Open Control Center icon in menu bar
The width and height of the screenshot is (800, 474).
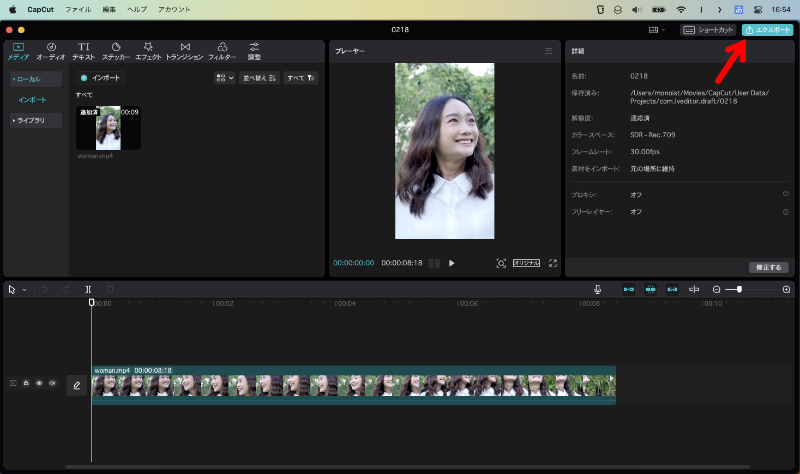[758, 9]
